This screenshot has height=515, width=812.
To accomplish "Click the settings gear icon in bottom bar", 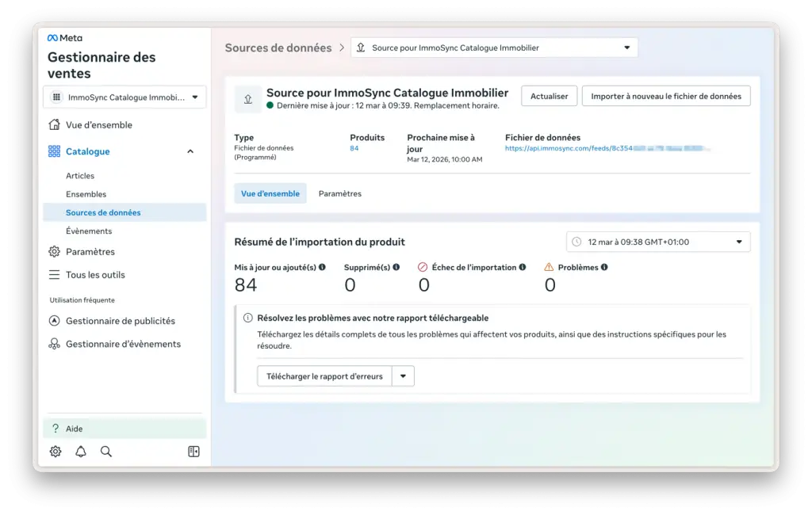I will point(55,452).
